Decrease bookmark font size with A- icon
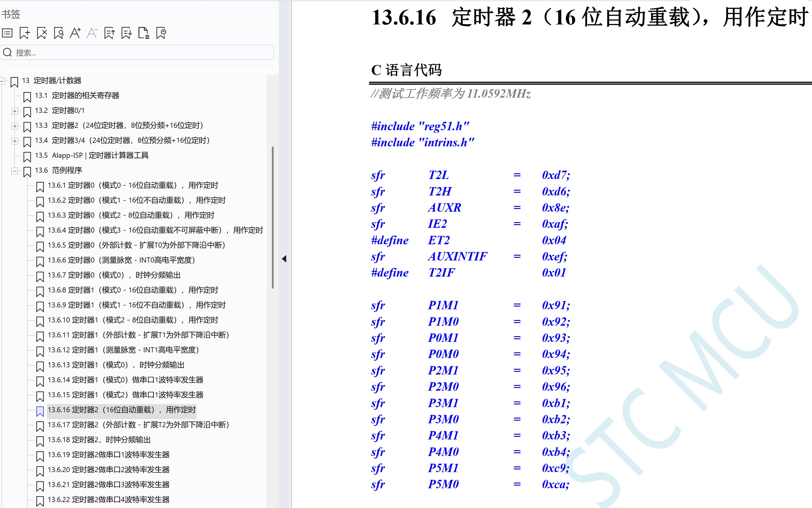812x508 pixels. coord(92,33)
